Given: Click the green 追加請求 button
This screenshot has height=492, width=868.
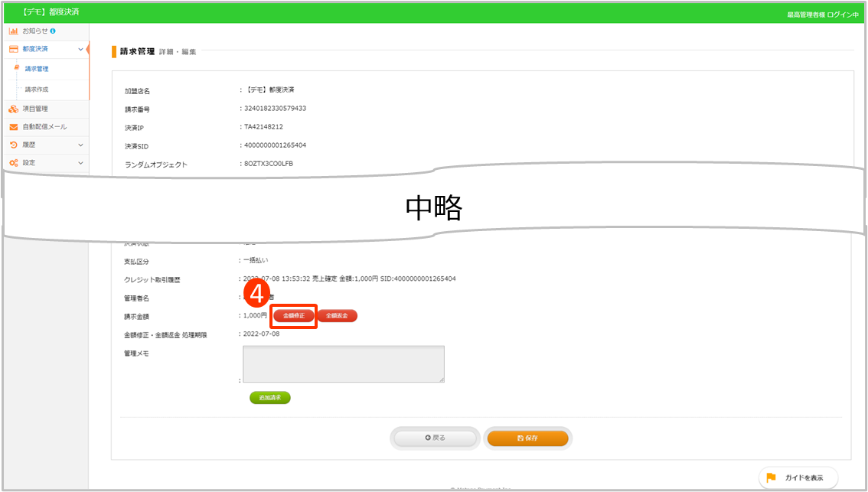Looking at the screenshot, I should pos(270,398).
